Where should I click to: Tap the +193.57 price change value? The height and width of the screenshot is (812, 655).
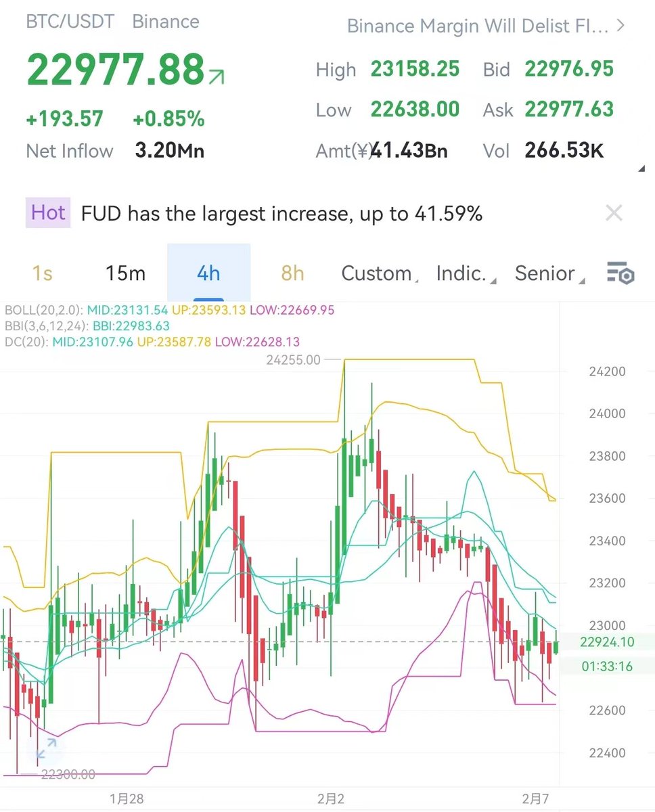64,119
